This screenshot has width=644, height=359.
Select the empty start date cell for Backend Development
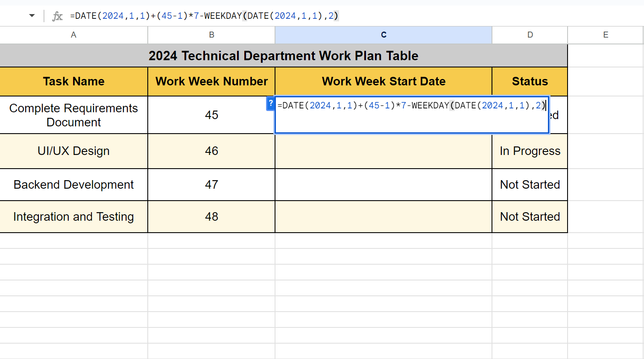pos(383,185)
